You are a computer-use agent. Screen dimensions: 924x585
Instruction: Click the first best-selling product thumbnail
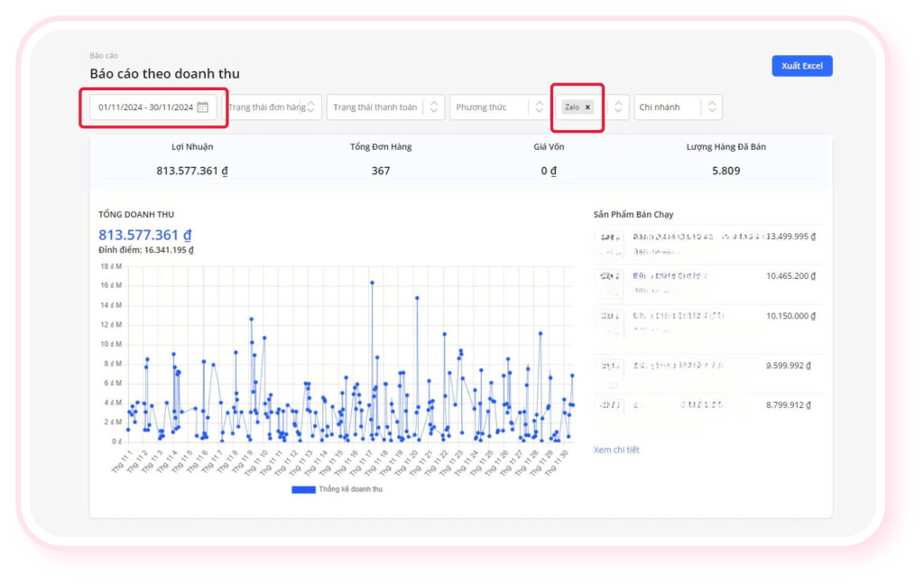click(x=608, y=239)
